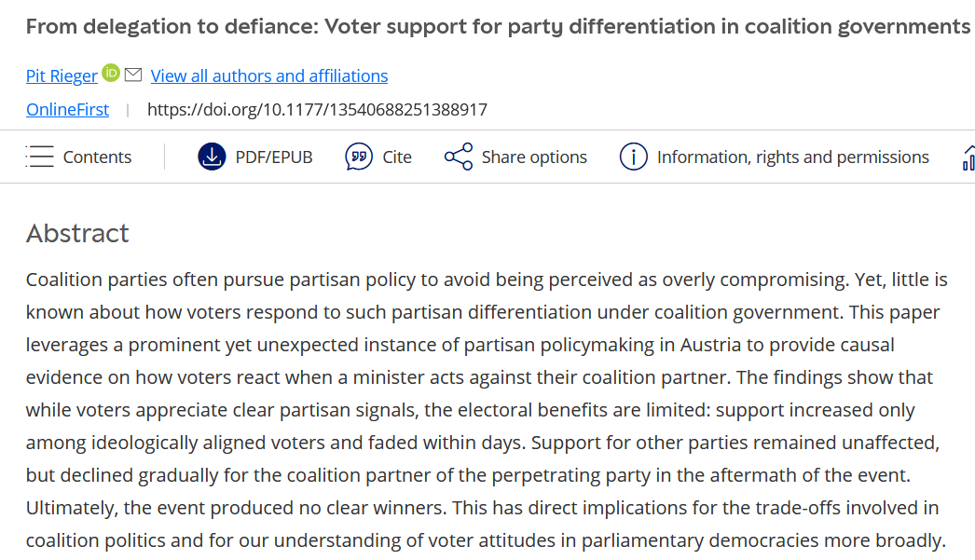Click inside the abstract paragraph text
The height and width of the screenshot is (560, 975).
(x=485, y=410)
